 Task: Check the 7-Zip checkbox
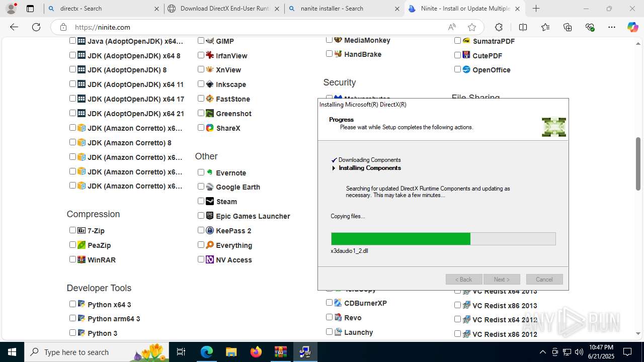(x=72, y=230)
